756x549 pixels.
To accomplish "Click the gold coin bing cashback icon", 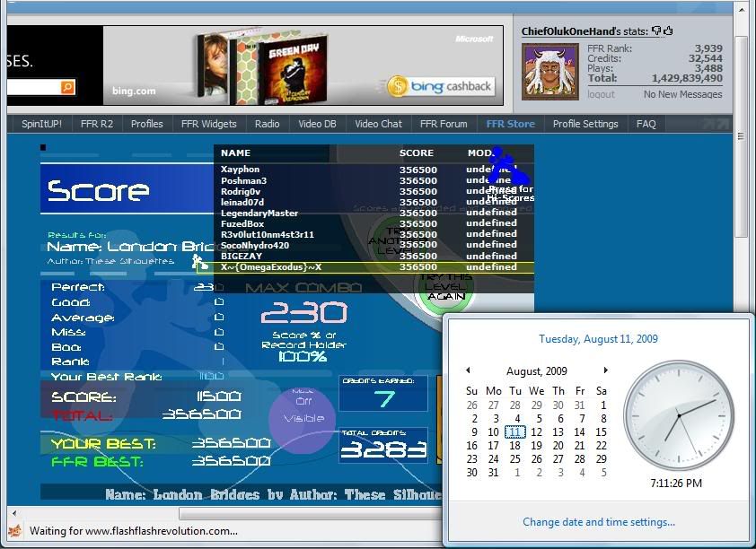I will (x=398, y=86).
